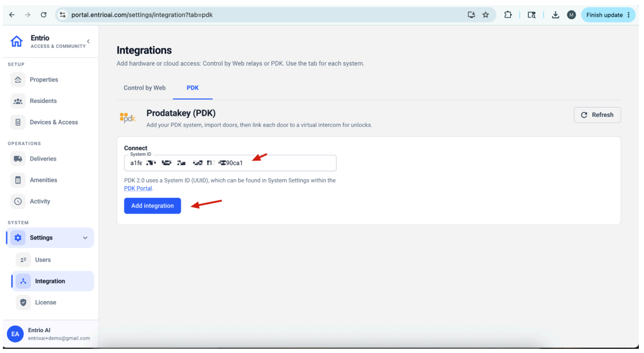The height and width of the screenshot is (353, 644).
Task: Click the Refresh button
Action: coord(597,115)
